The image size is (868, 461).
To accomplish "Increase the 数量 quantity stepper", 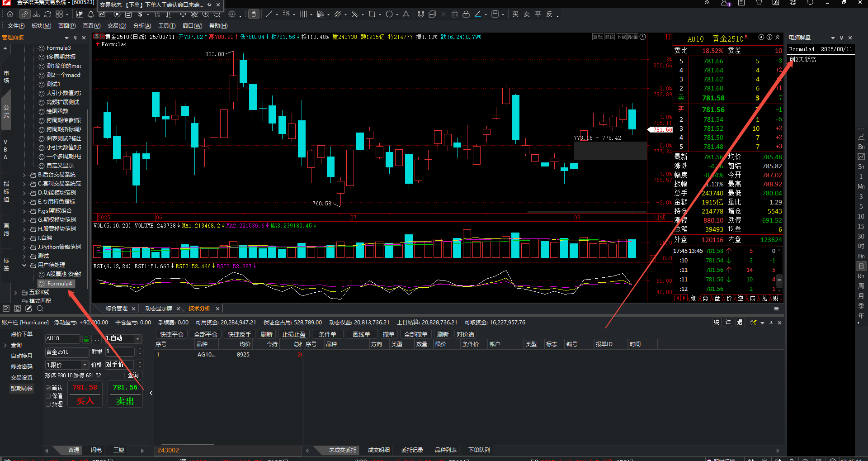I will pyautogui.click(x=140, y=349).
